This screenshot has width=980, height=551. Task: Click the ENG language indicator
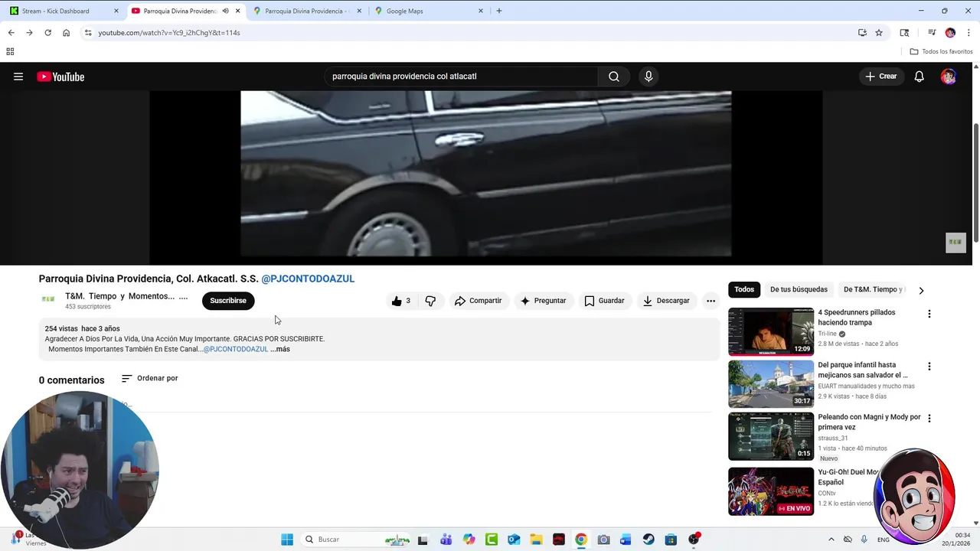[x=884, y=540]
